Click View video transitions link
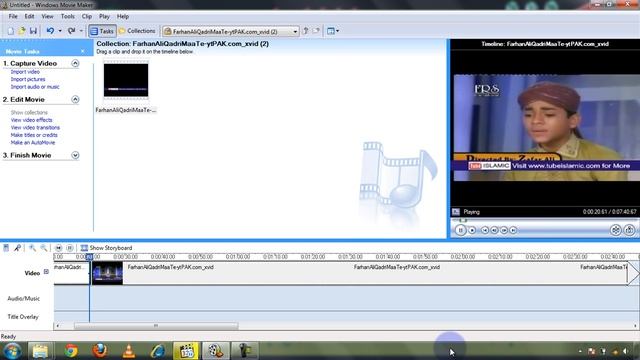This screenshot has height=360, width=640. pos(35,128)
